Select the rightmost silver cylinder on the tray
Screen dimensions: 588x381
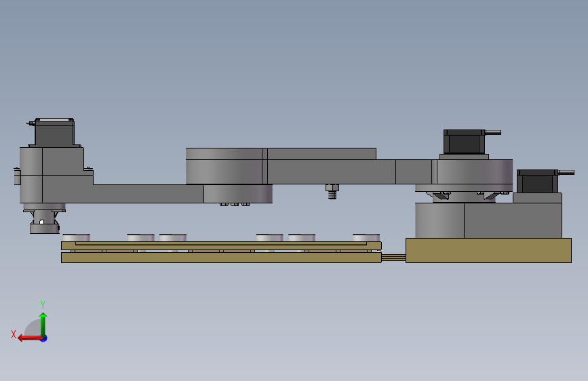[x=366, y=238]
